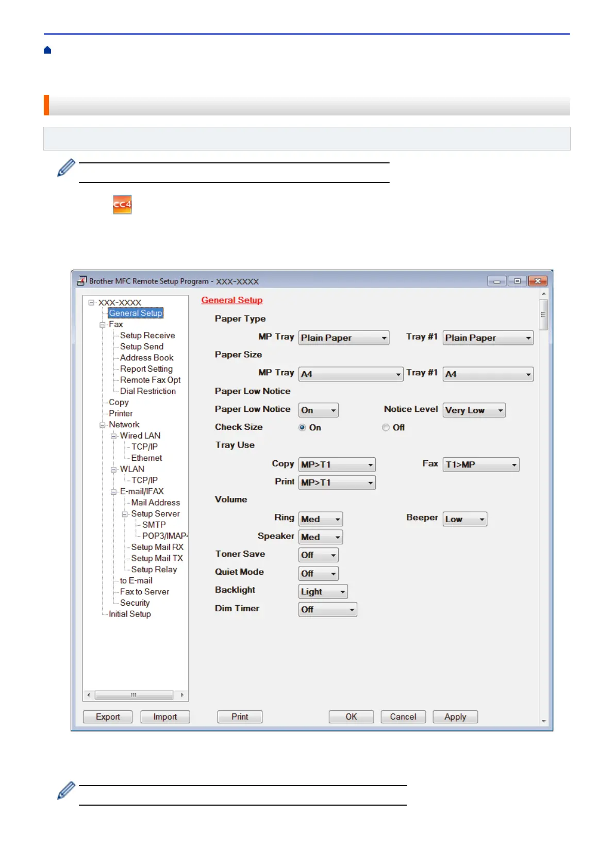
Task: Select Setup Relay in the tree
Action: coord(154,570)
